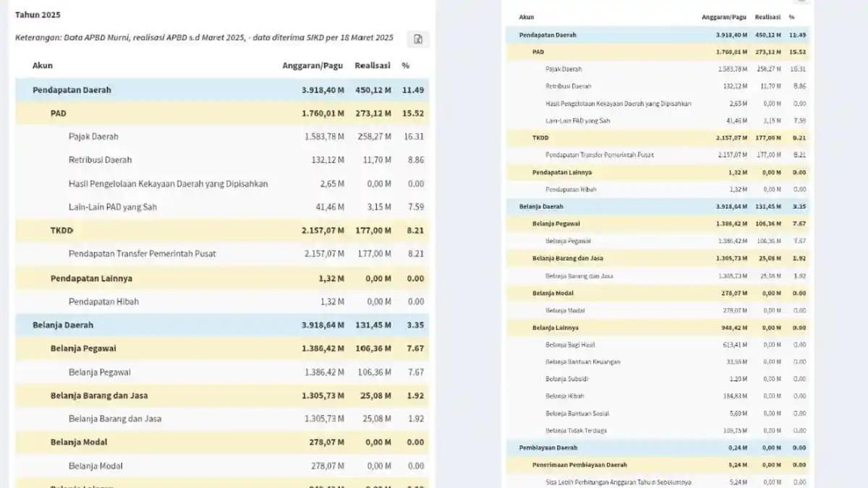This screenshot has height=488, width=868.
Task: Select 'Sisa Lebih Perhitungan Anggaran Tahun Sebelumnya' label
Action: [x=618, y=482]
